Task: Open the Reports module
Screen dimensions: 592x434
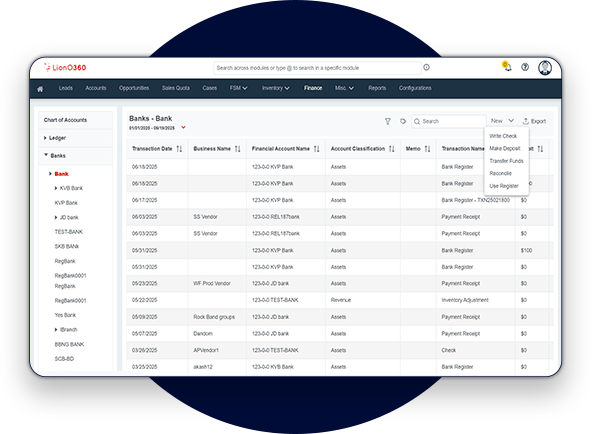Action: click(377, 88)
